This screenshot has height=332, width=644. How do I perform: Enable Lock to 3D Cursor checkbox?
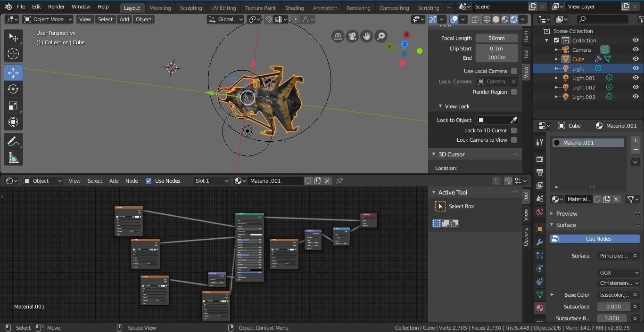point(514,130)
